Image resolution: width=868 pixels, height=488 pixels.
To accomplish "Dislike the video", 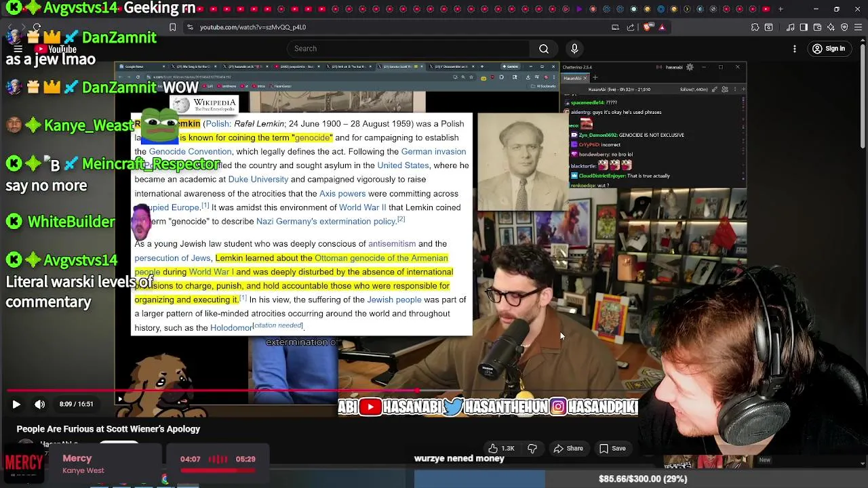I will (x=532, y=448).
